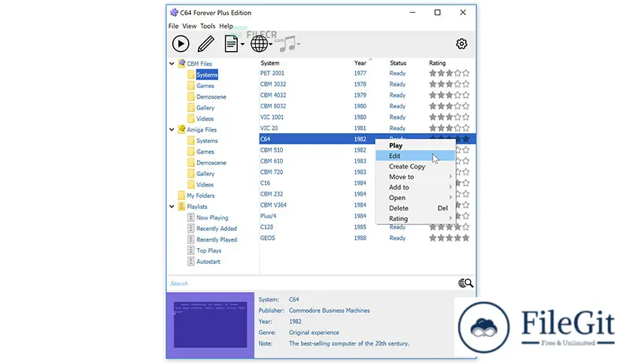629x364 pixels.
Task: Click the Recently Added playlist icon
Action: [x=191, y=229]
